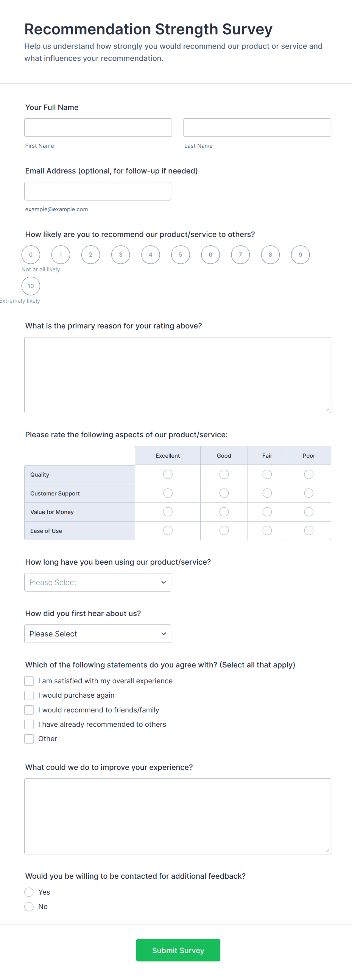Screen dimensions: 352x980
Task: Click the Submit Survey button
Action: coord(178,950)
